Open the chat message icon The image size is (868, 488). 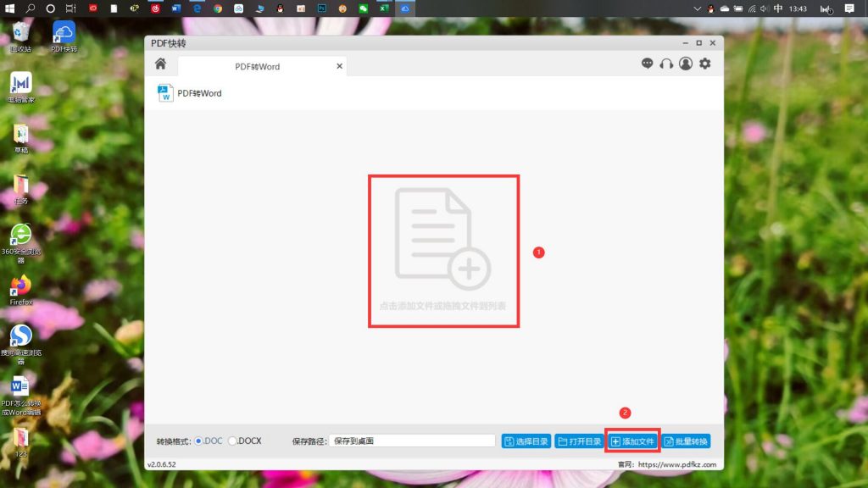(x=647, y=64)
